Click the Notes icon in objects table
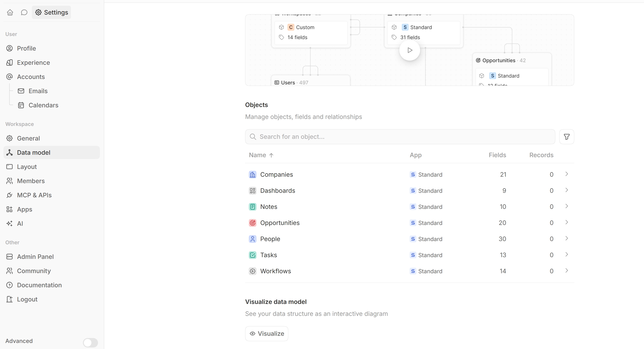This screenshot has width=644, height=349. pyautogui.click(x=252, y=207)
